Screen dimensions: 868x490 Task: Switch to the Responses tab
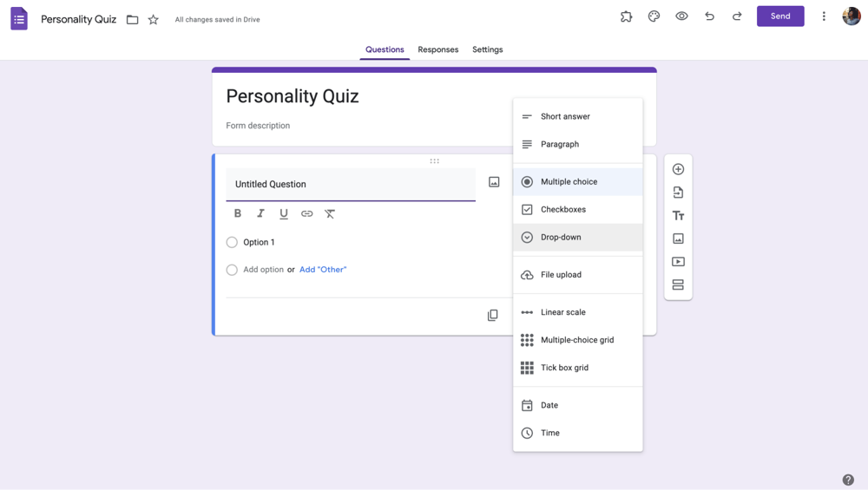pyautogui.click(x=437, y=49)
